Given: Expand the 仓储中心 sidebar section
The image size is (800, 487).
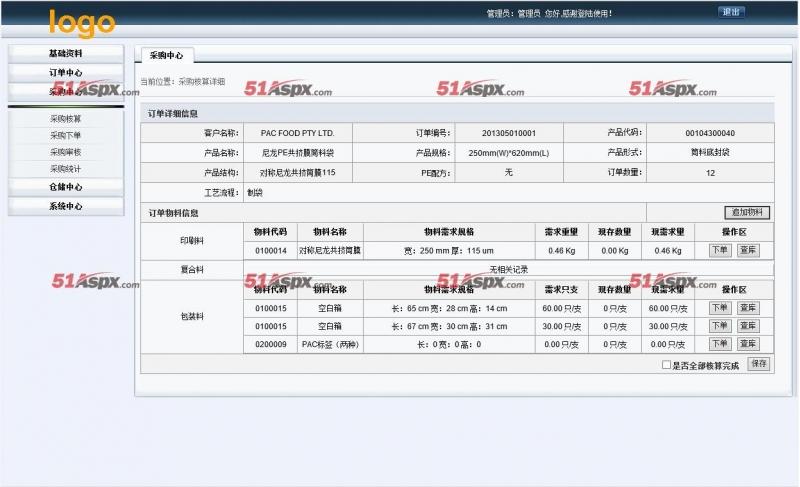Looking at the screenshot, I should 66,187.
